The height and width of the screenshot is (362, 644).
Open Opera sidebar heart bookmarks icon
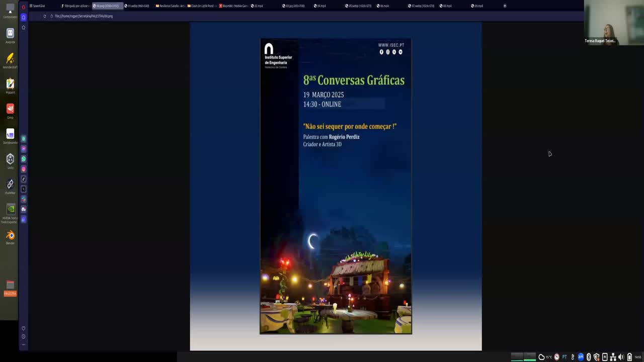(23, 328)
